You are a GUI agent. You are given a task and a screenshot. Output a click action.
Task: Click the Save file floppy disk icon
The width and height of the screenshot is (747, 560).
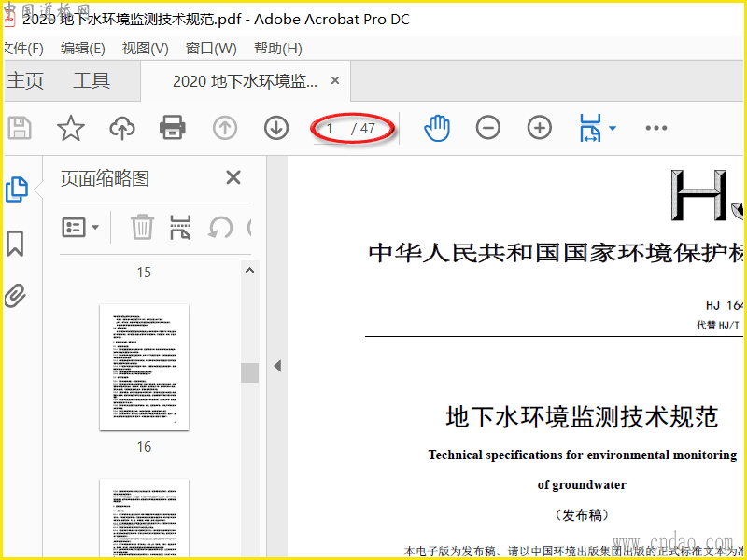pyautogui.click(x=20, y=128)
